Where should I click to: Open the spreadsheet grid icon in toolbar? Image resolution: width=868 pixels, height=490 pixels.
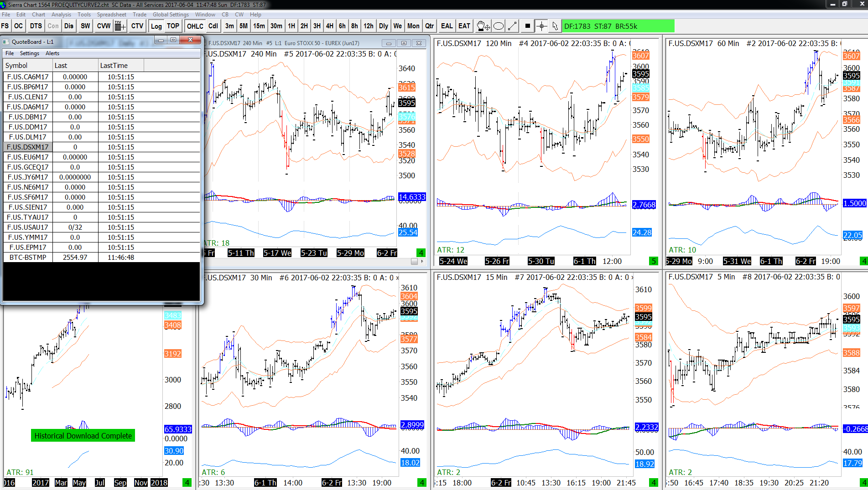[x=120, y=26]
